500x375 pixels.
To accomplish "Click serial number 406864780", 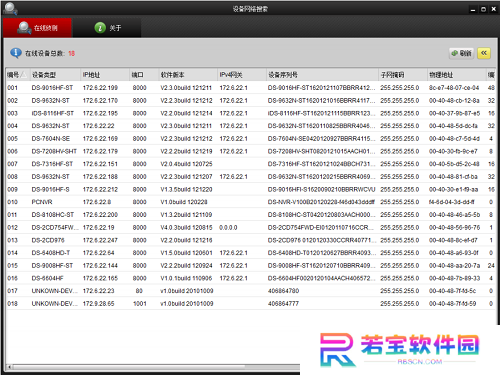I will 283,291.
